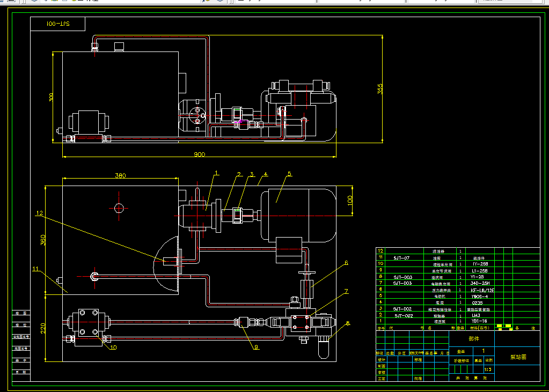
Task: Select the 1:3 scale cell
Action: pyautogui.click(x=489, y=369)
